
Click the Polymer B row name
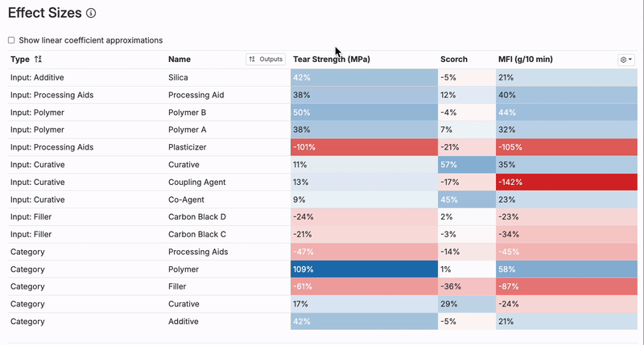coord(187,113)
